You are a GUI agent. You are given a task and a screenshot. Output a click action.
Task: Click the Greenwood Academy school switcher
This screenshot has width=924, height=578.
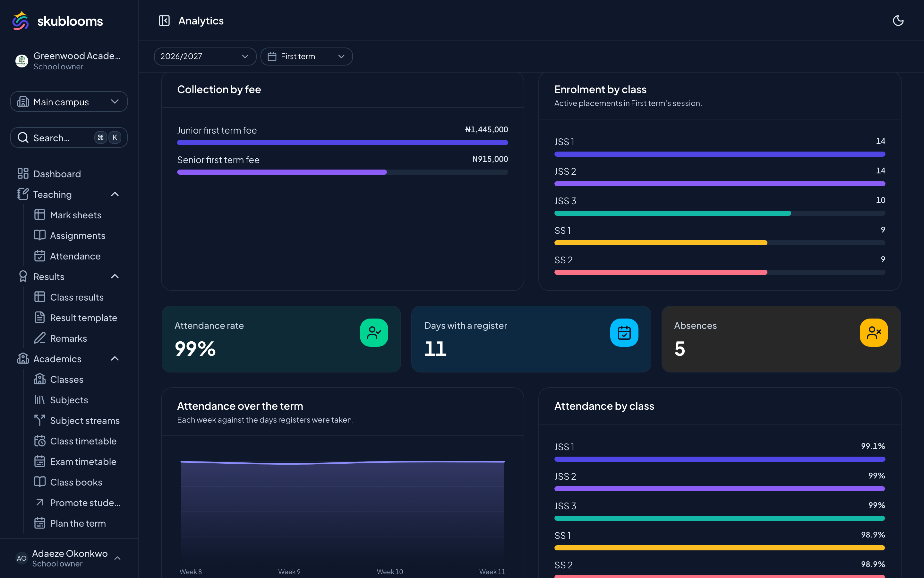click(69, 61)
